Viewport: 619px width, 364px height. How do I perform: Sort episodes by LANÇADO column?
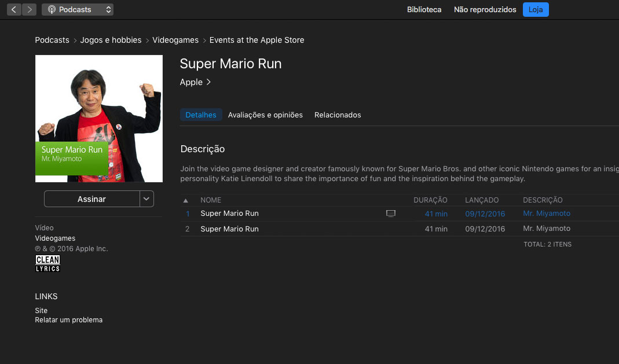pyautogui.click(x=482, y=200)
